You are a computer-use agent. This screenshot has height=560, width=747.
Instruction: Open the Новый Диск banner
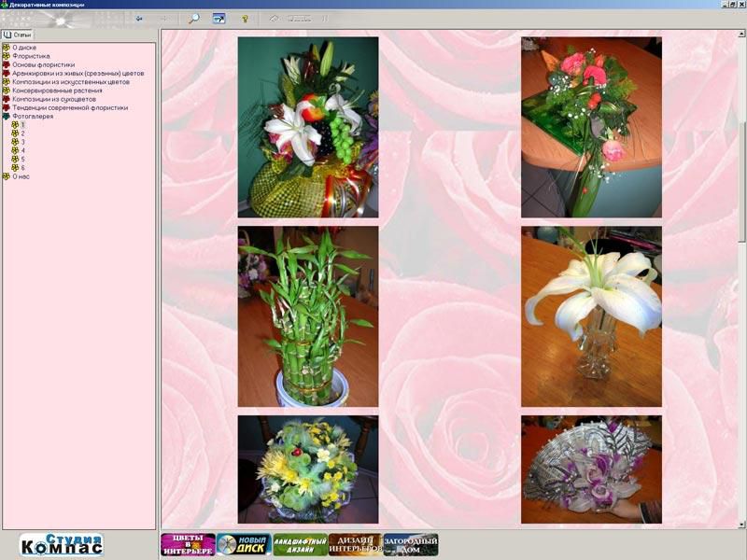pos(244,544)
